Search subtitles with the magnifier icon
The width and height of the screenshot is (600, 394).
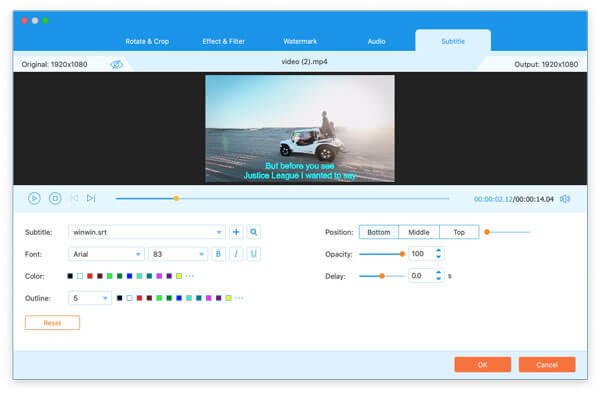(x=253, y=232)
